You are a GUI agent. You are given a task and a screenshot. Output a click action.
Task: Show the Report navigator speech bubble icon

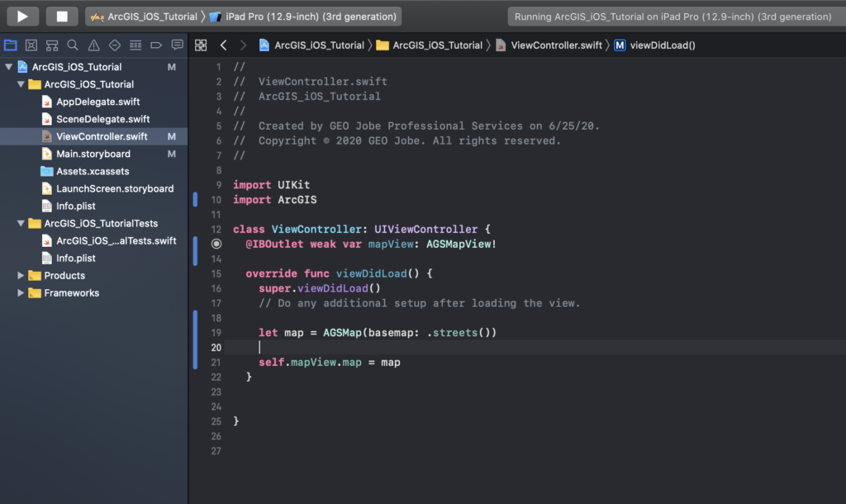[177, 45]
